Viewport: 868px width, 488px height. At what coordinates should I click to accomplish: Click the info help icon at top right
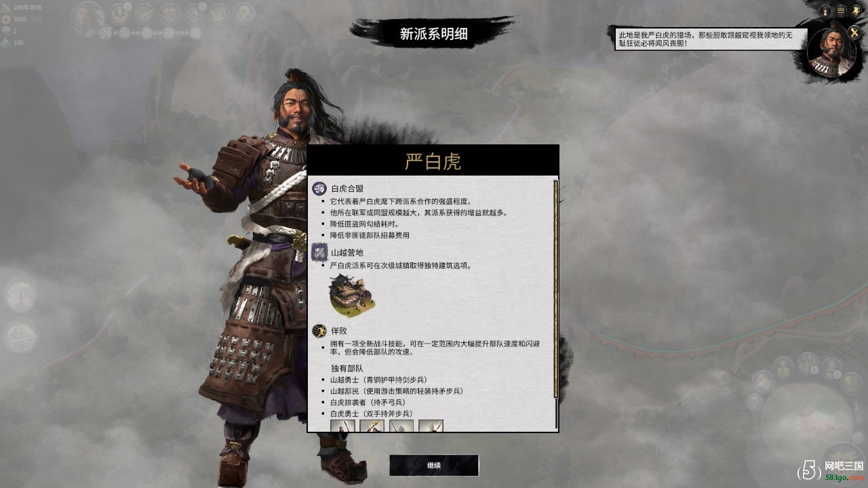point(826,11)
